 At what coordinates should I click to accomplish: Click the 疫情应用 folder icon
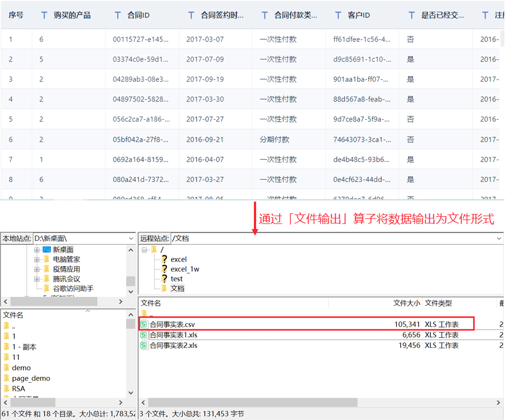47,269
